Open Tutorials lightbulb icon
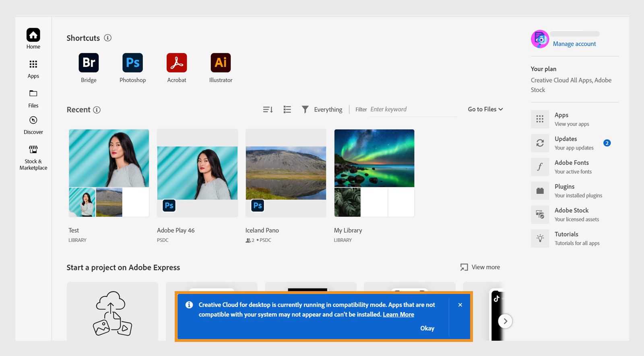The width and height of the screenshot is (644, 356). pyautogui.click(x=540, y=238)
